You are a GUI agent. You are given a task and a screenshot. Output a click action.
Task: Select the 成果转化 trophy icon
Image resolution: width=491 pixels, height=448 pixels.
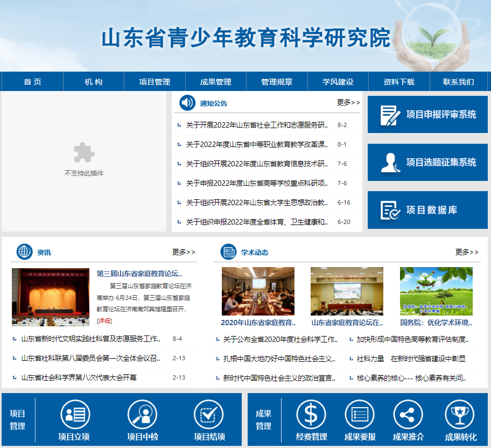[x=459, y=415]
